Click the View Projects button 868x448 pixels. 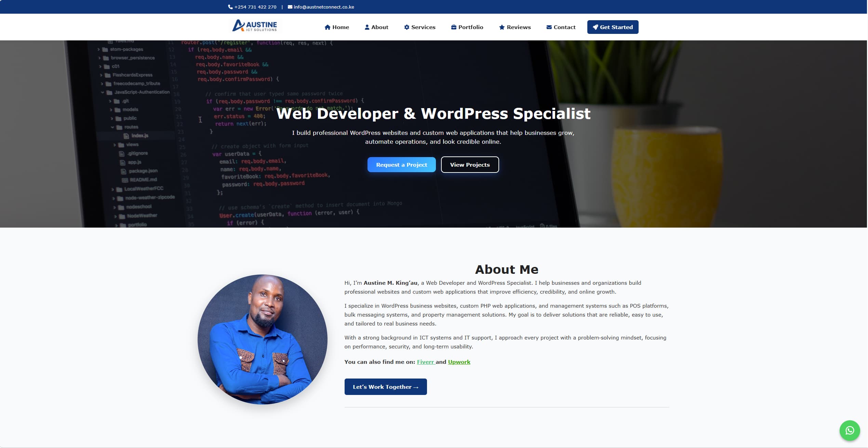[470, 165]
